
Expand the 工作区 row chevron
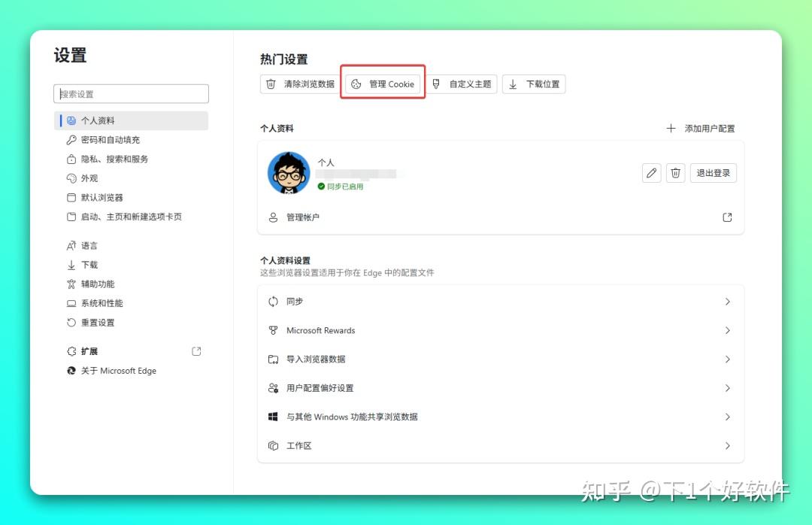tap(726, 445)
